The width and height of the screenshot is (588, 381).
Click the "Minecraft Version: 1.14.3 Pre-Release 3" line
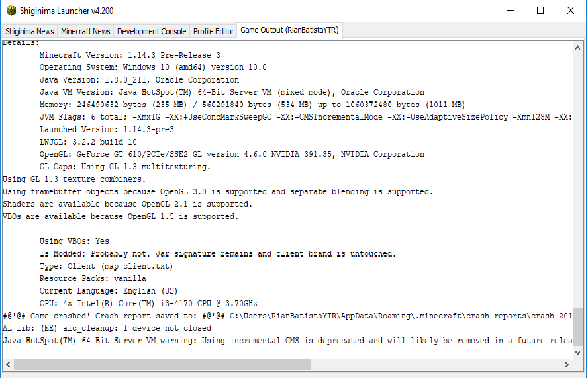(x=130, y=55)
